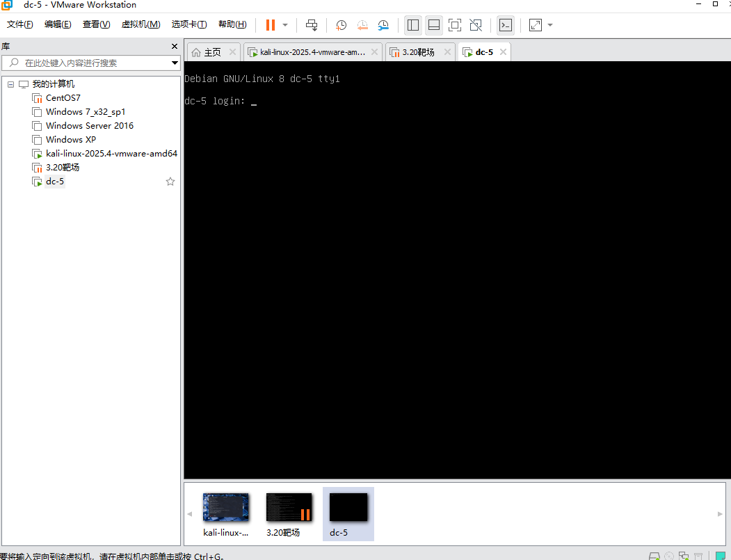Open the 帮助(H) menu
Screen dimensions: 731x560
pos(232,24)
